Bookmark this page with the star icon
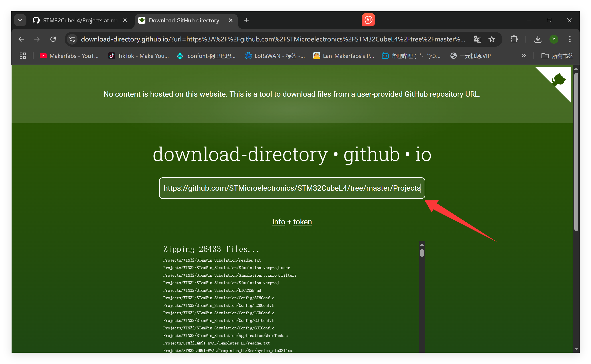591x364 pixels. [x=492, y=39]
